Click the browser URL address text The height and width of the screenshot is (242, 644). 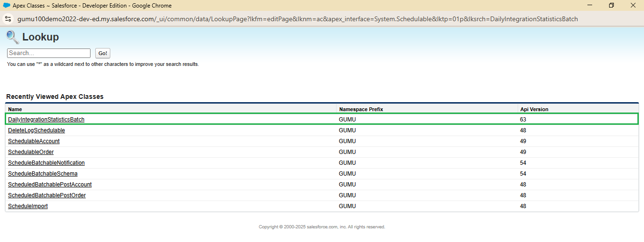coord(297,19)
